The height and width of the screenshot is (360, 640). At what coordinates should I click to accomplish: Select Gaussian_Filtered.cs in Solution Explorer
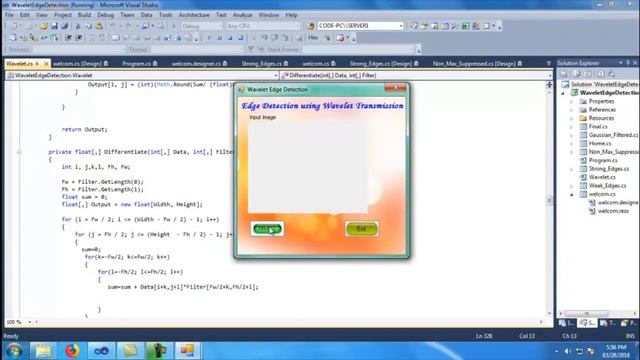(x=612, y=135)
